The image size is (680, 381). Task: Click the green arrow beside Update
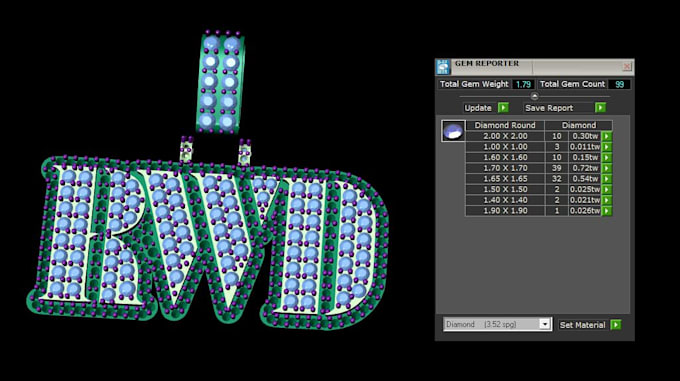point(503,107)
